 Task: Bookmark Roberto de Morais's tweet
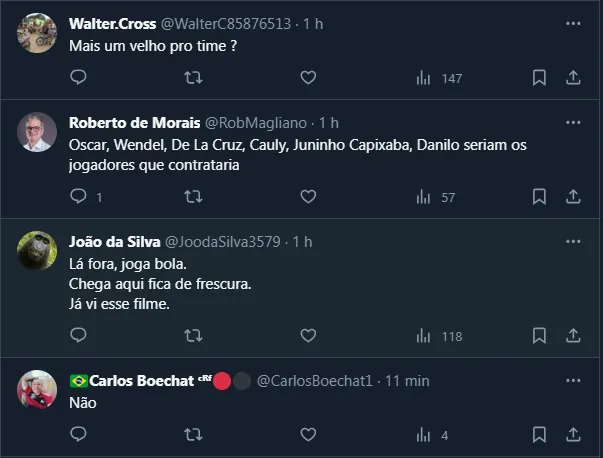pos(539,197)
